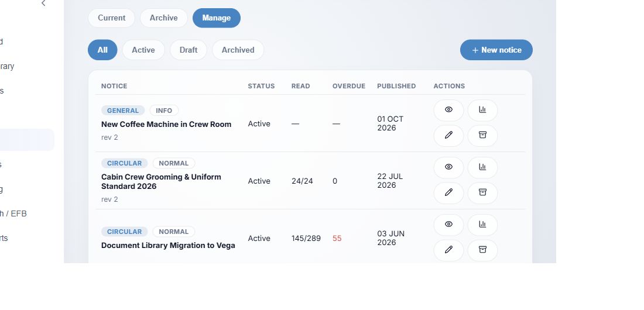644x310 pixels.
Task: View the Cabin Crew Grooming notice
Action: 448,167
